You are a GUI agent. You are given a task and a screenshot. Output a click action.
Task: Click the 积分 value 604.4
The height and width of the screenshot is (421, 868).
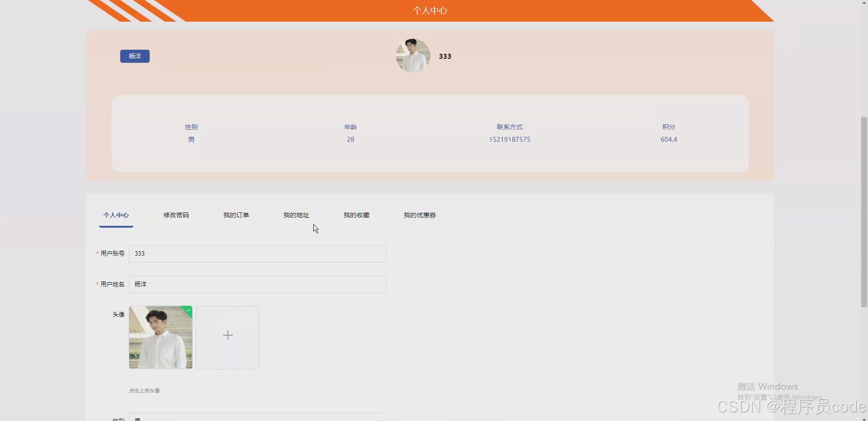(669, 140)
